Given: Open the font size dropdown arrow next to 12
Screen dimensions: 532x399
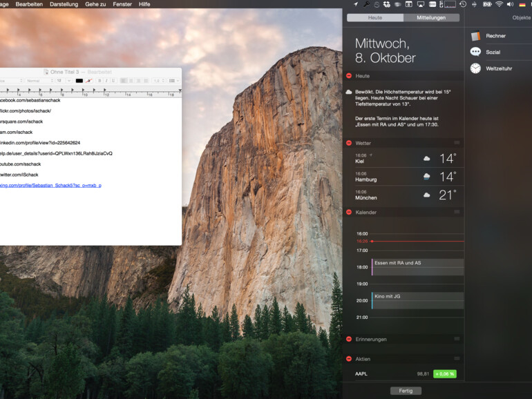Looking at the screenshot, I should [x=69, y=81].
